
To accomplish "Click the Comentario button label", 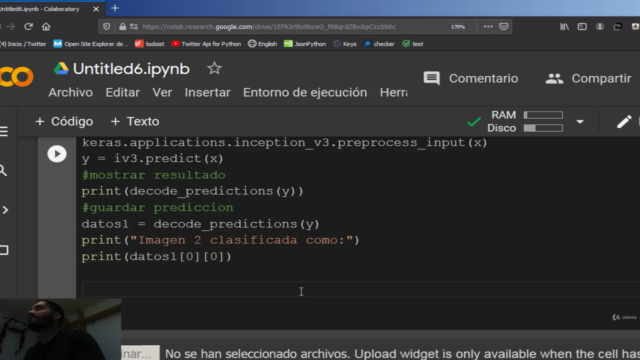I will 483,78.
